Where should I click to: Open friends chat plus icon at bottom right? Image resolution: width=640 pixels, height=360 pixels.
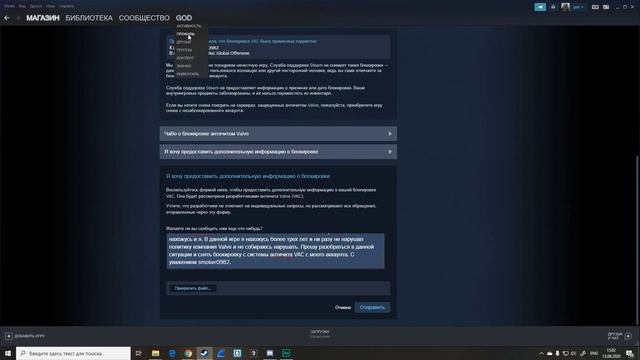628,336
